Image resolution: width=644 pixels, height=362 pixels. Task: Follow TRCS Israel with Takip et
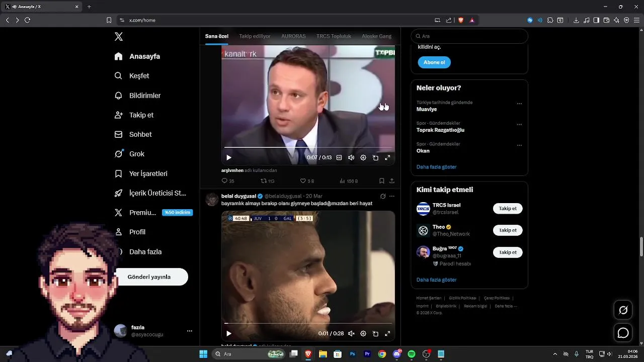pos(508,209)
